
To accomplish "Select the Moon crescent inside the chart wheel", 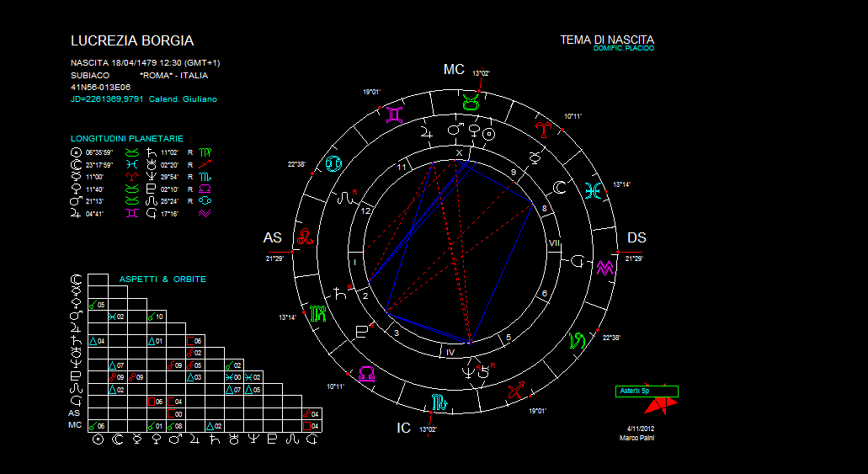I will tap(560, 189).
